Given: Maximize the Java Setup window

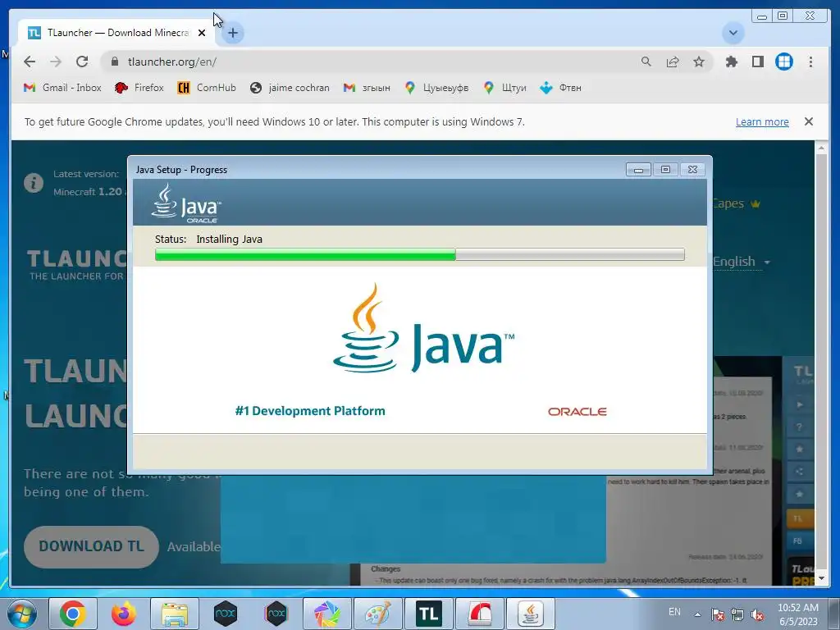Looking at the screenshot, I should click(665, 169).
